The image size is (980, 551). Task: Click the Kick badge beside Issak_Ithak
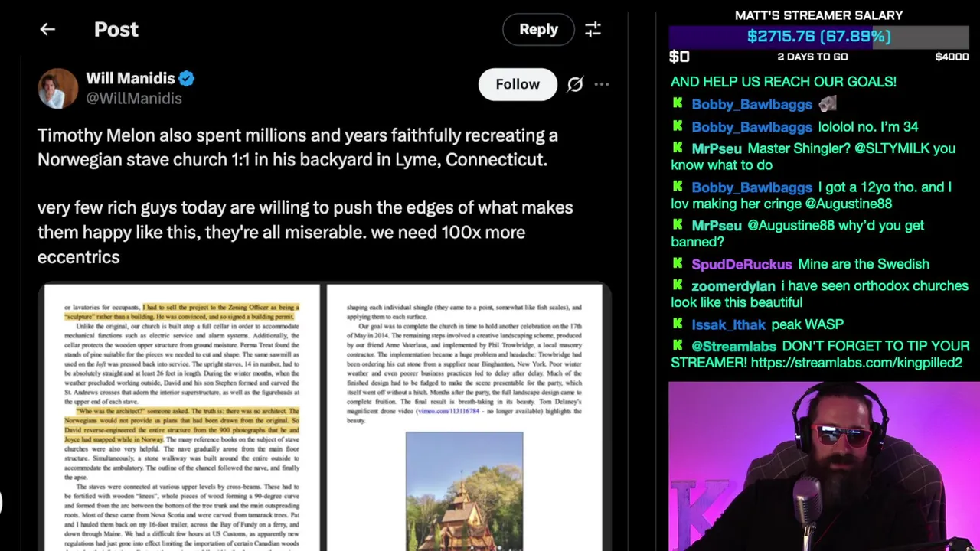(678, 324)
